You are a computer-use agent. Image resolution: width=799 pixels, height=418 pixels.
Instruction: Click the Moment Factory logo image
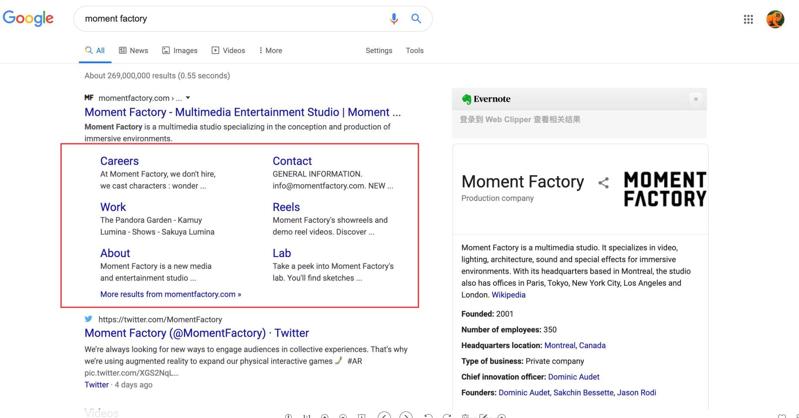click(665, 189)
